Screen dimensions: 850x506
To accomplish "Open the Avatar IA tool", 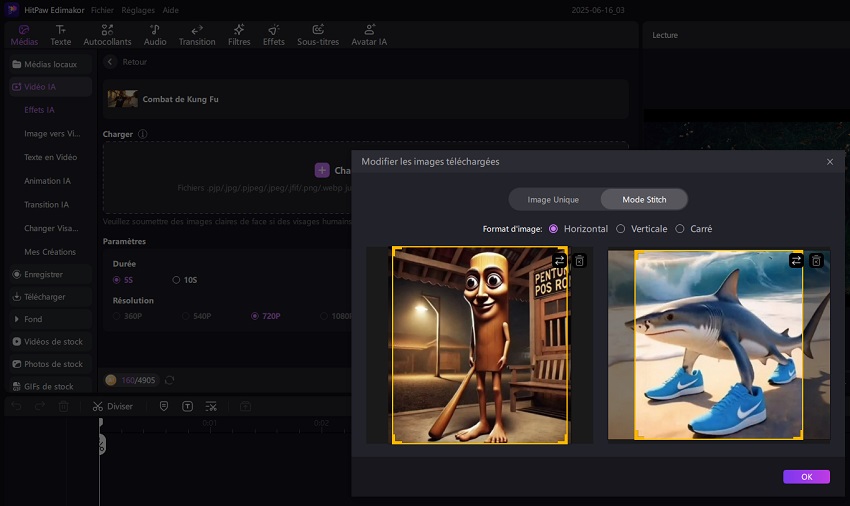I will 370,35.
